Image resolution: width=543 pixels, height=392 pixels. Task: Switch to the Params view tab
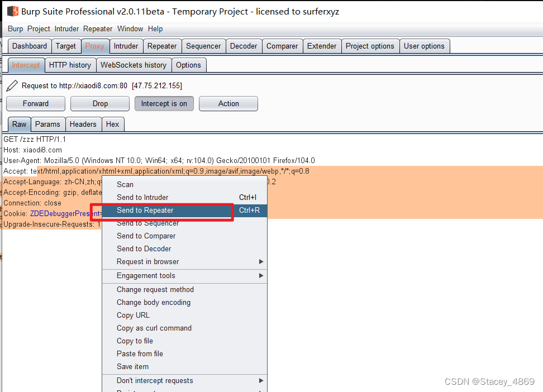pos(47,125)
